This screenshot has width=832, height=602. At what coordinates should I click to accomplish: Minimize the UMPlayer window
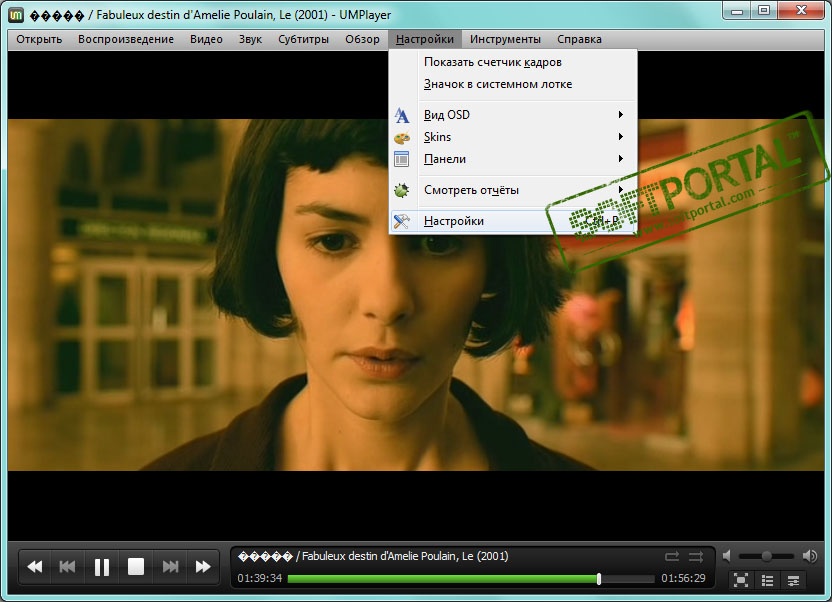[737, 10]
